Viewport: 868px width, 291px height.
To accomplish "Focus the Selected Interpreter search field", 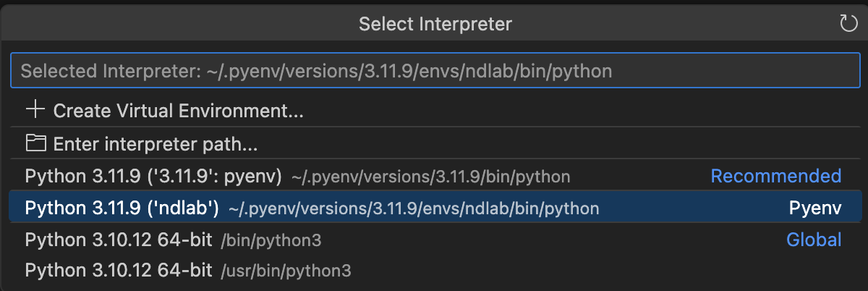I will click(434, 71).
